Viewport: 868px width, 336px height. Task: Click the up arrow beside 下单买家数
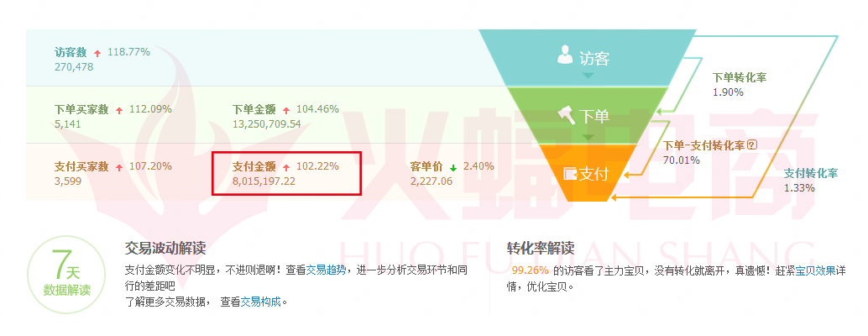[119, 110]
